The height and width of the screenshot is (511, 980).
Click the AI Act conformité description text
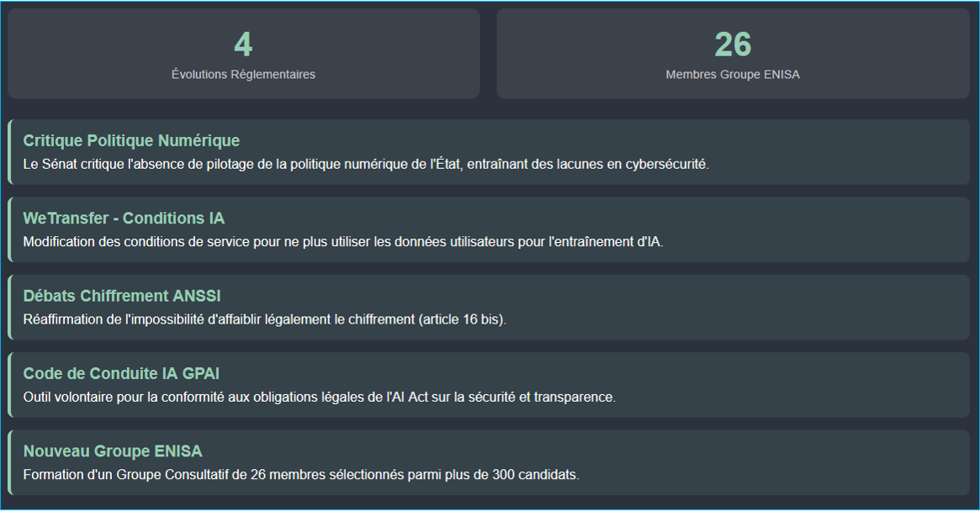(320, 397)
